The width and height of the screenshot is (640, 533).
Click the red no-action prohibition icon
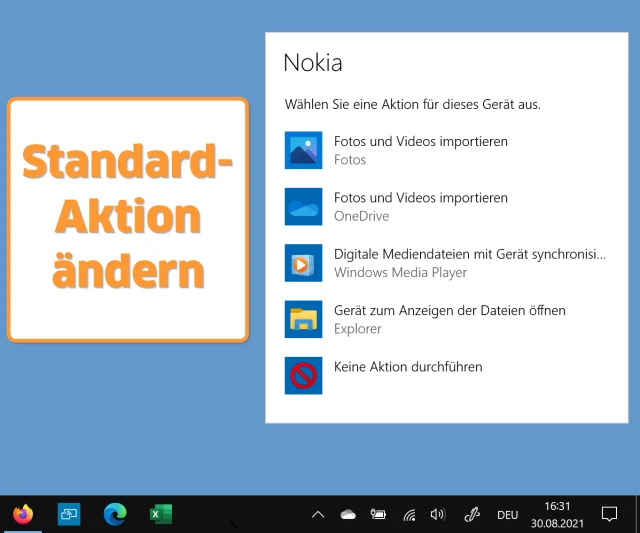point(303,375)
